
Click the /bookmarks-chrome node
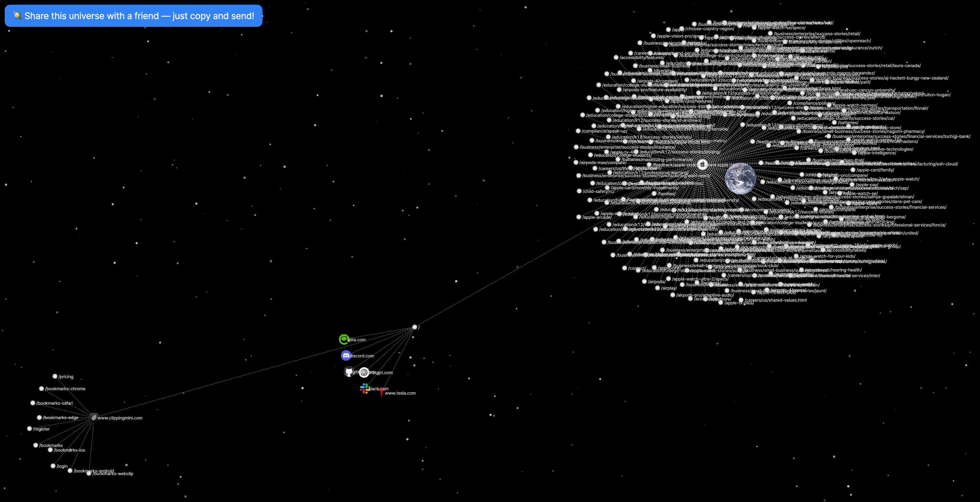tap(42, 389)
